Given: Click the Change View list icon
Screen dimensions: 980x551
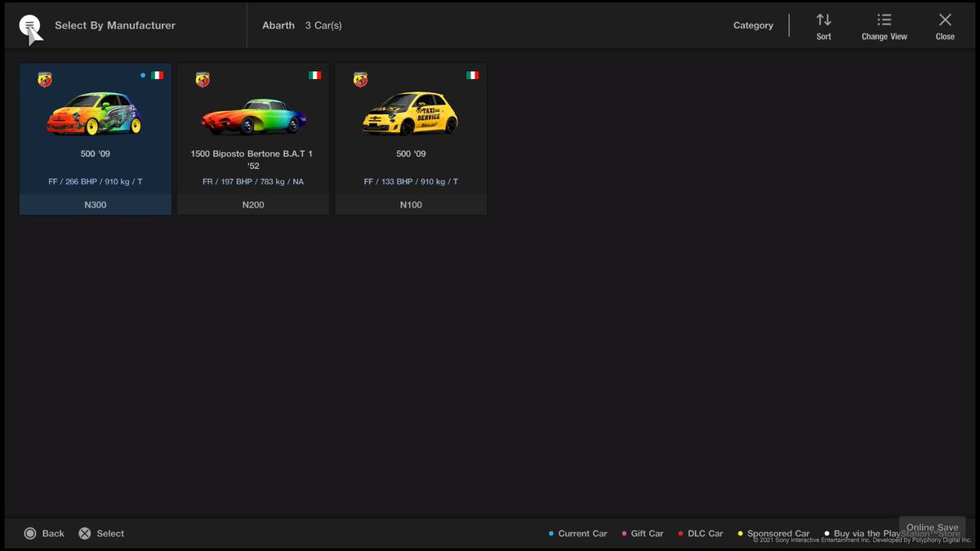Looking at the screenshot, I should (x=884, y=20).
